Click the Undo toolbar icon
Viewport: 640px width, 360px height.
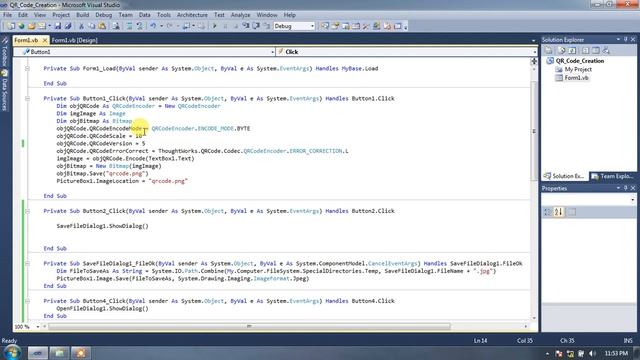pyautogui.click(x=153, y=26)
